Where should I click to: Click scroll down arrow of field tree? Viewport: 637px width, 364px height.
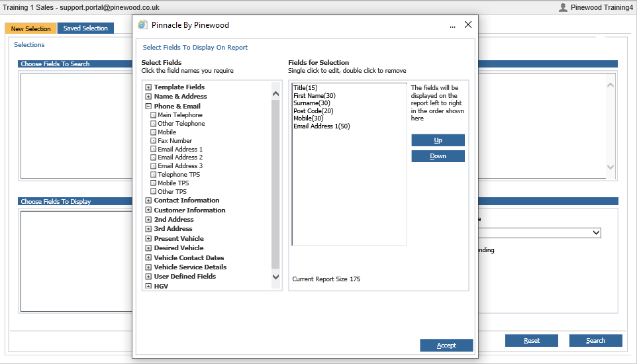pos(275,277)
